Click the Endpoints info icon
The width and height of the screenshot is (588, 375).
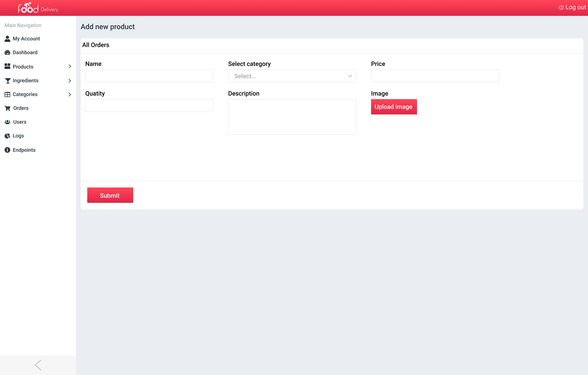(x=7, y=150)
